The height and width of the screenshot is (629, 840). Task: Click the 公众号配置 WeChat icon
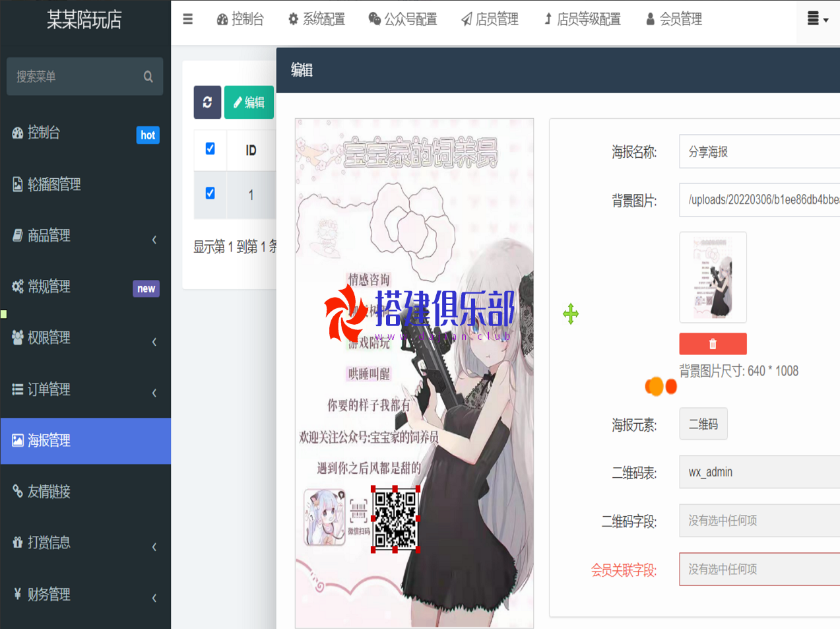[375, 19]
